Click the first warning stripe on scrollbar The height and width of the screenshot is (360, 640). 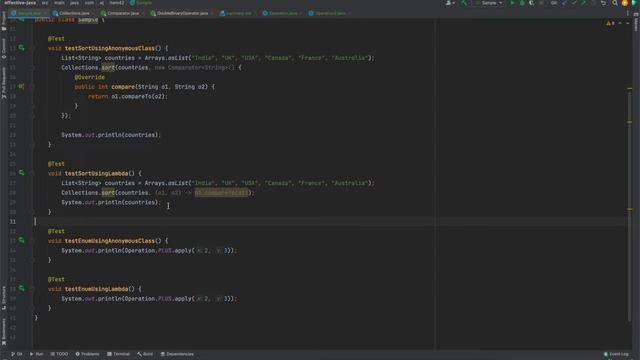coord(629,89)
